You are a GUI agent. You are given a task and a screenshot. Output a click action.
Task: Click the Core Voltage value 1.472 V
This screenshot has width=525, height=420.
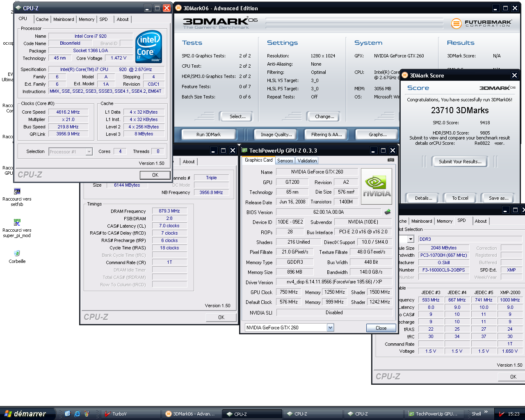(119, 58)
